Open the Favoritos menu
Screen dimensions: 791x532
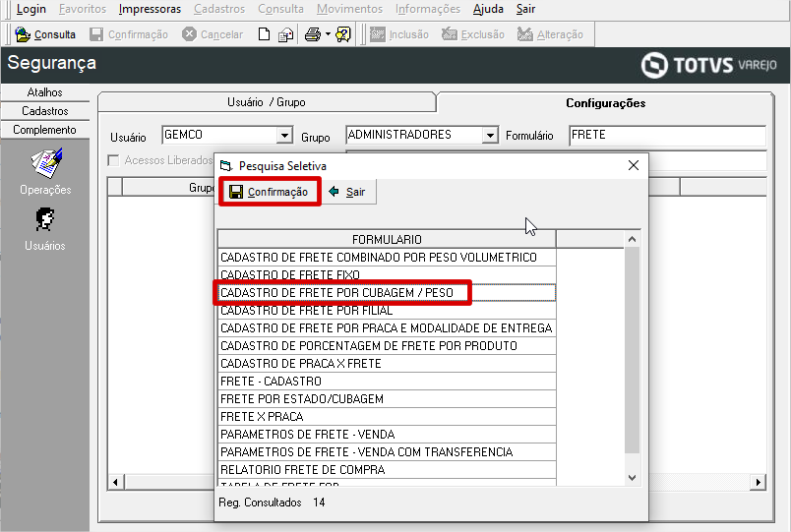point(83,9)
